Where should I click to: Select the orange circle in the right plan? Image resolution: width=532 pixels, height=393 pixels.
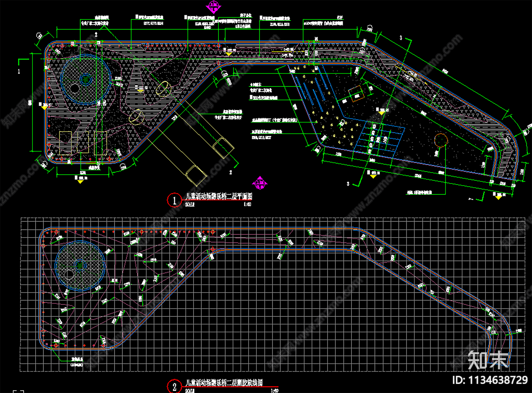[441, 140]
